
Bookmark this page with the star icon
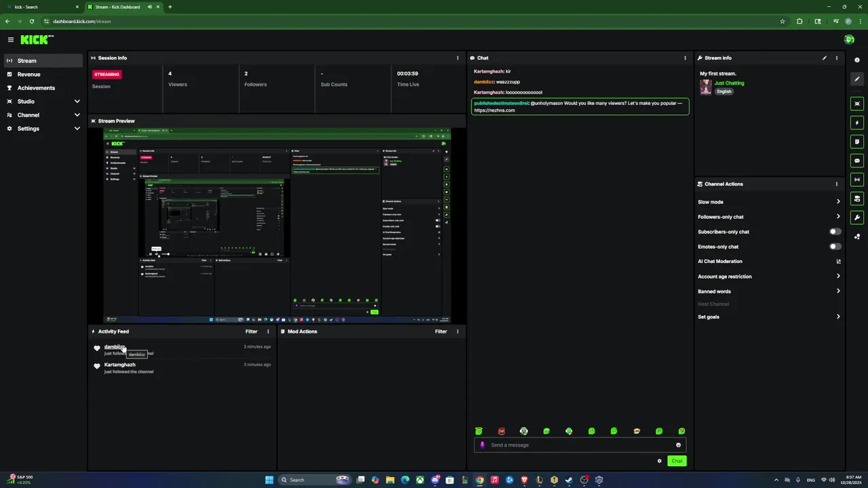pos(783,21)
